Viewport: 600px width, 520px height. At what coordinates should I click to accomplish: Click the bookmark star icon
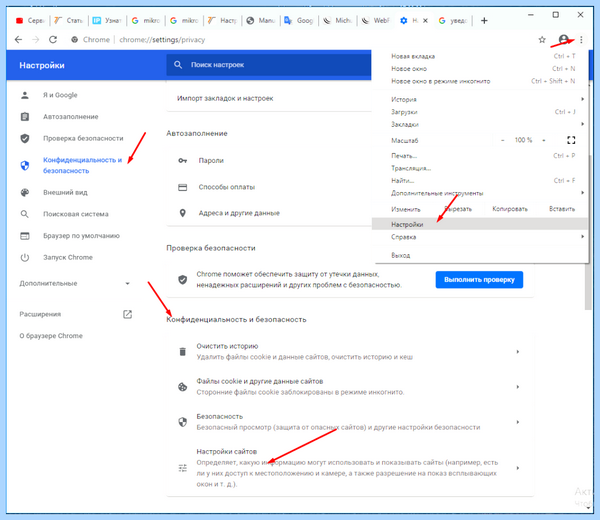542,39
